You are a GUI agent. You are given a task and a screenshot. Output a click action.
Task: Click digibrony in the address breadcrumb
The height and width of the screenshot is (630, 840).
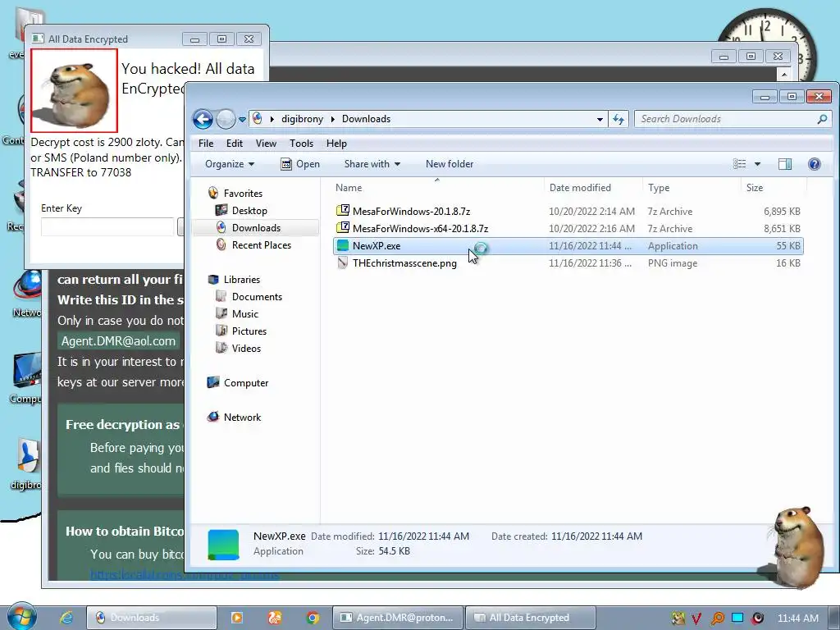click(x=302, y=119)
